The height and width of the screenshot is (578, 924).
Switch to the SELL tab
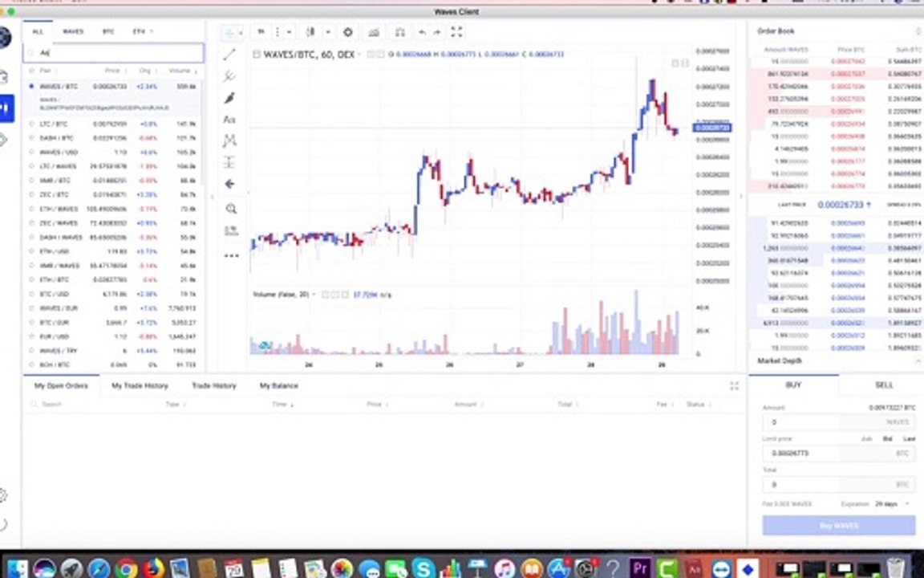pos(884,385)
